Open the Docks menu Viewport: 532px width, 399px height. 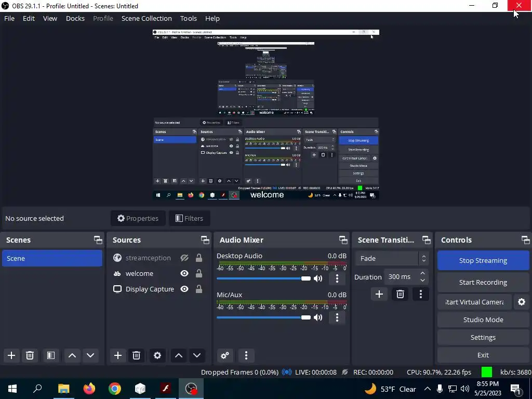coord(75,18)
